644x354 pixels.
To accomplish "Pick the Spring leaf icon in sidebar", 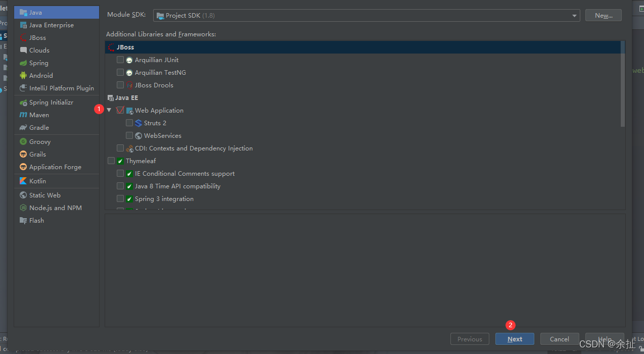I will (23, 63).
